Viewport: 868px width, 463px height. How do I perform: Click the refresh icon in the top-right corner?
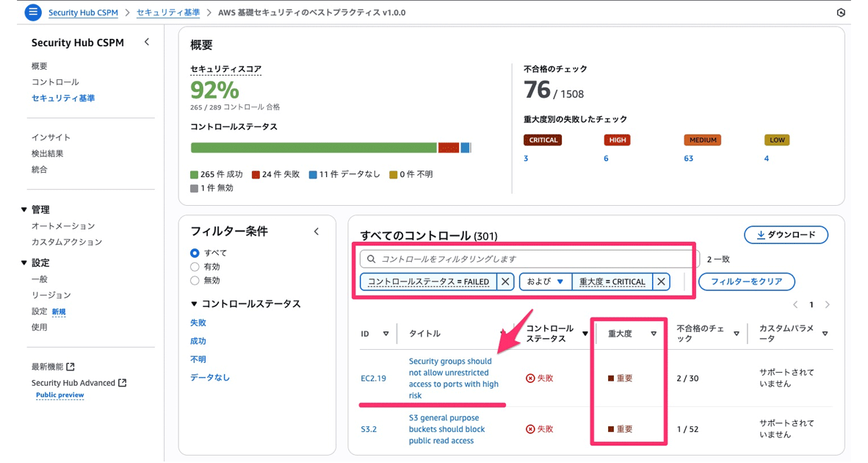(842, 12)
